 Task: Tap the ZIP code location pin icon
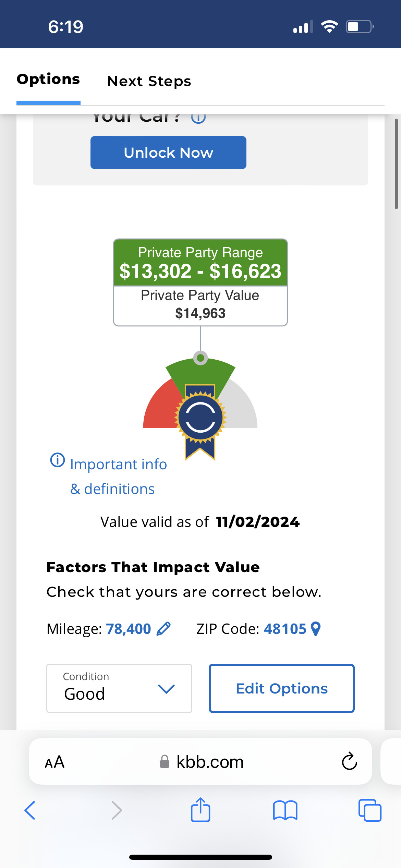click(x=315, y=629)
